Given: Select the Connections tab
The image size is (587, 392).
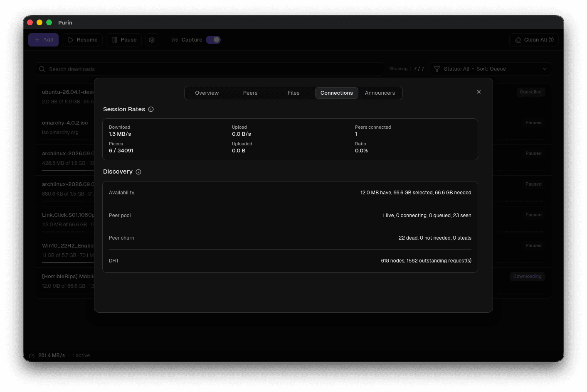Looking at the screenshot, I should tap(337, 93).
